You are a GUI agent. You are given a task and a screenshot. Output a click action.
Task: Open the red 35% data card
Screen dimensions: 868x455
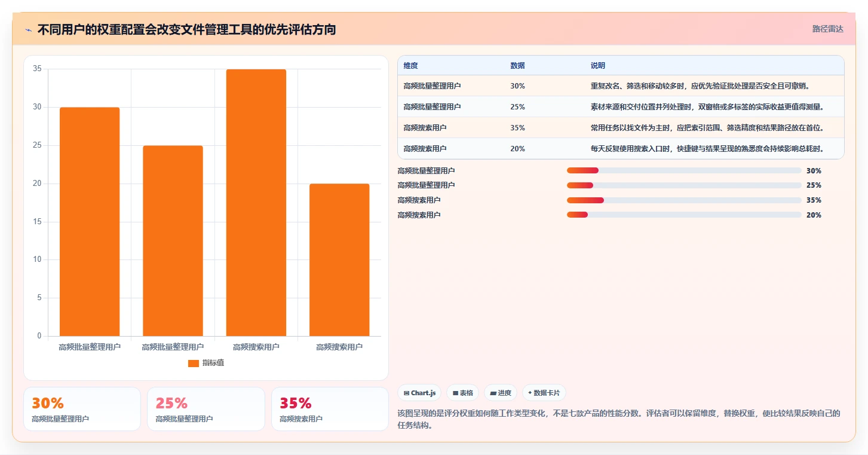tap(330, 409)
